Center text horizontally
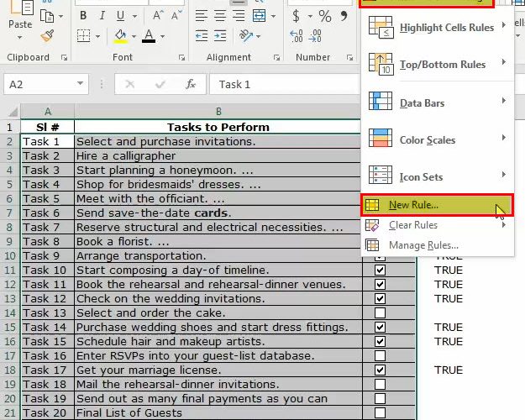The width and height of the screenshot is (525, 420). coord(220,15)
